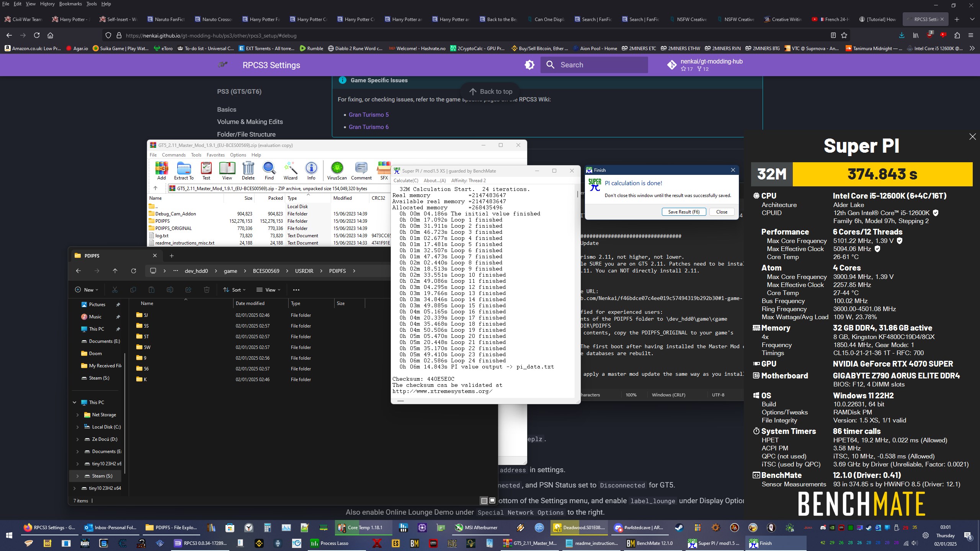Click the VirusScan icon in WinRAR
The height and width of the screenshot is (551, 980).
pyautogui.click(x=337, y=171)
